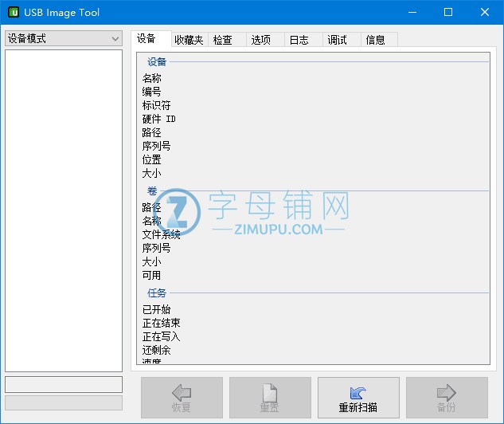The image size is (504, 424).
Task: Click the 正在结束 label
Action: (161, 323)
